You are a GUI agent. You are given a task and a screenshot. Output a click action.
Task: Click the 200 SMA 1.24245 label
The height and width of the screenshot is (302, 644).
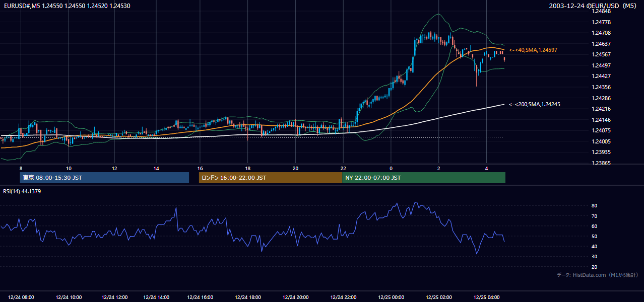535,104
